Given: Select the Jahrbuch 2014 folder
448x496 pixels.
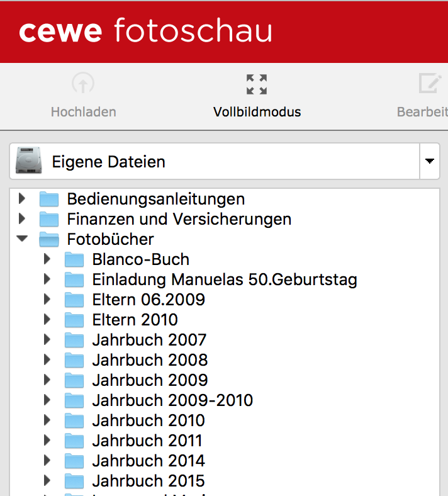Looking at the screenshot, I should pos(148,461).
